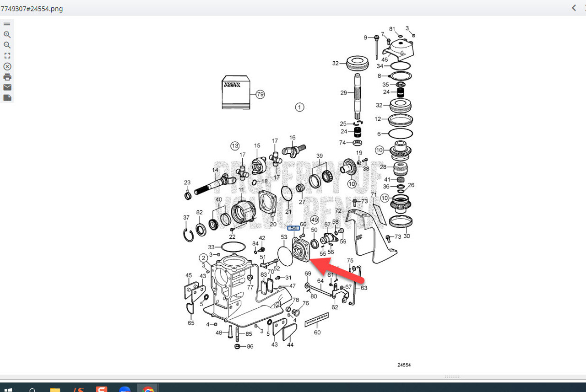Click the bottom panel drag handle

tap(452, 377)
